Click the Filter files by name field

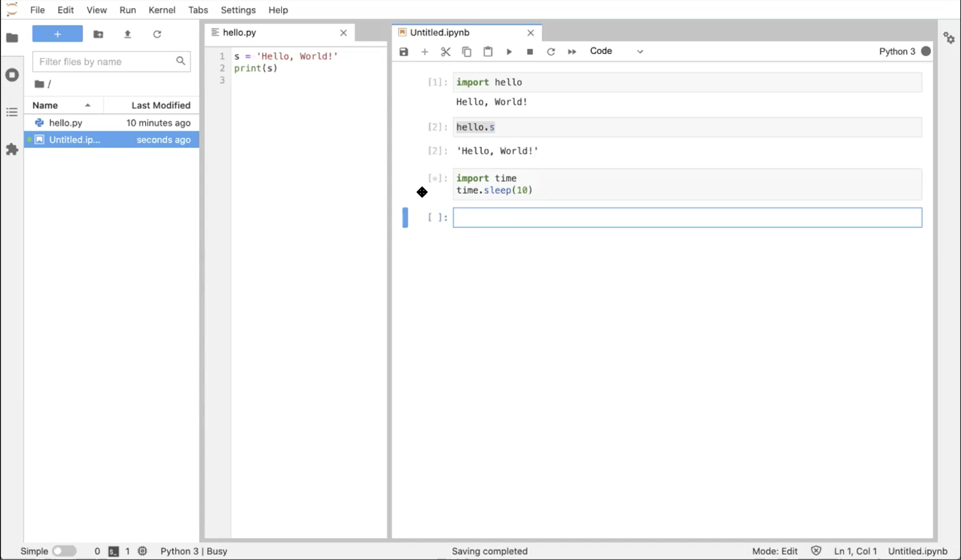[x=106, y=62]
